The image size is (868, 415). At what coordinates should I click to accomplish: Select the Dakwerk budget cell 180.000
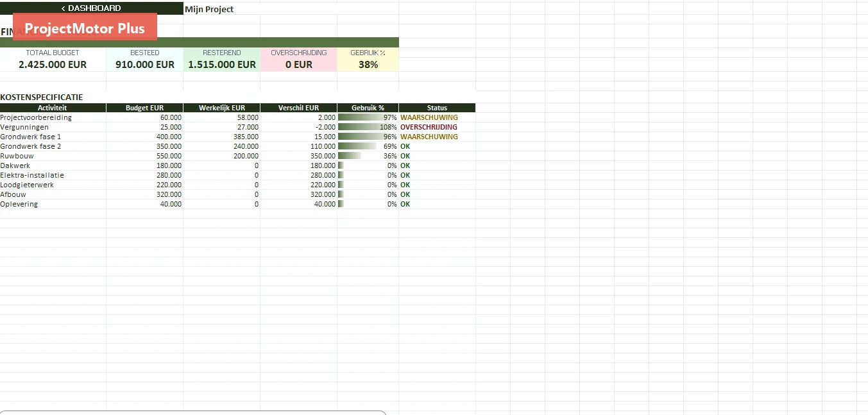pyautogui.click(x=144, y=165)
